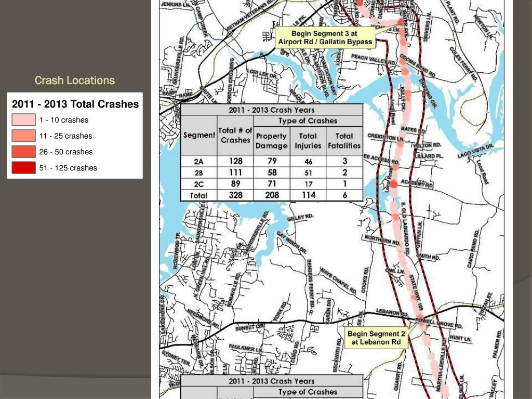Click the 'NORTHERN RD.' map label

[x=382, y=240]
